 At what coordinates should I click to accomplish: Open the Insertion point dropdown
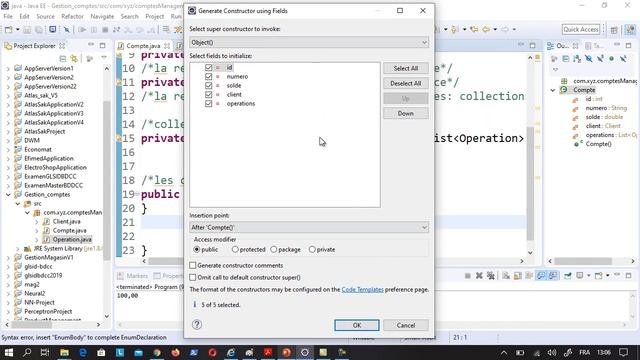[309, 227]
